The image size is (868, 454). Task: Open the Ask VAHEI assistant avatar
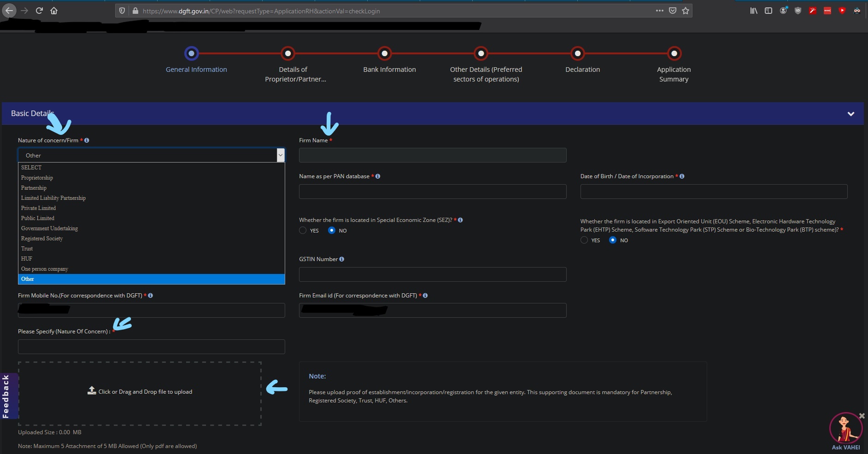click(x=845, y=428)
